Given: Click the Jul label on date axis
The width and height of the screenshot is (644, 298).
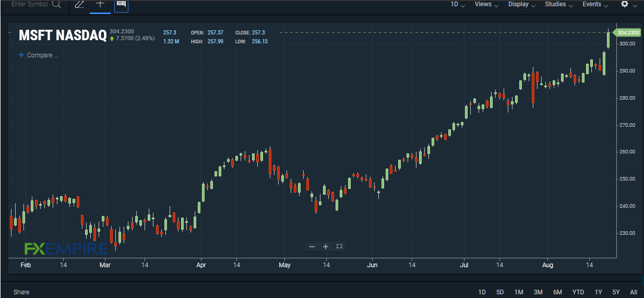Looking at the screenshot, I should coord(464,265).
